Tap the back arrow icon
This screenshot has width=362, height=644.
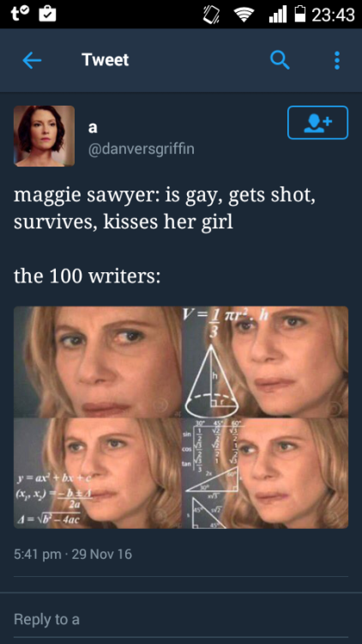click(x=32, y=60)
